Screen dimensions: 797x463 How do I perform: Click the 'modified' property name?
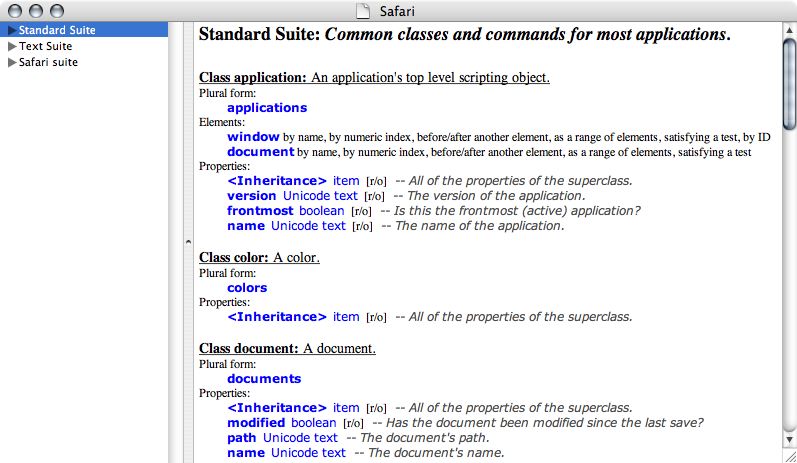(256, 423)
